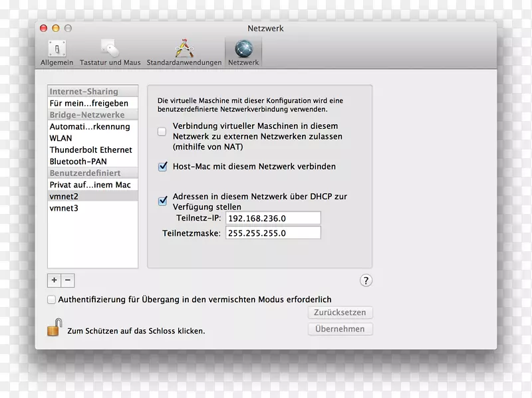Image resolution: width=532 pixels, height=398 pixels.
Task: Click the lock icon to allow changes
Action: (x=51, y=330)
